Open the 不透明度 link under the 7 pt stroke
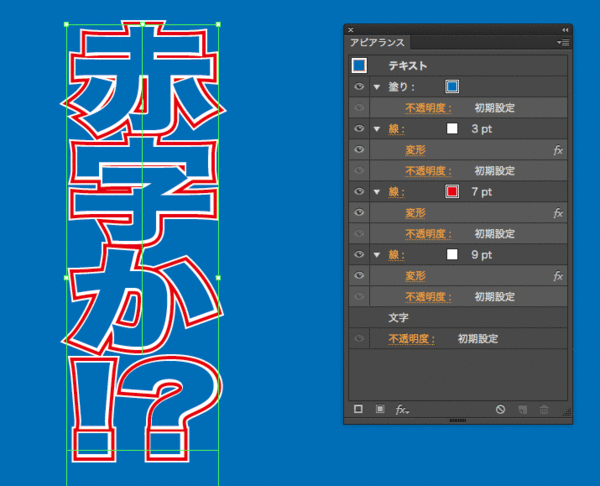The height and width of the screenshot is (486, 600). click(429, 234)
